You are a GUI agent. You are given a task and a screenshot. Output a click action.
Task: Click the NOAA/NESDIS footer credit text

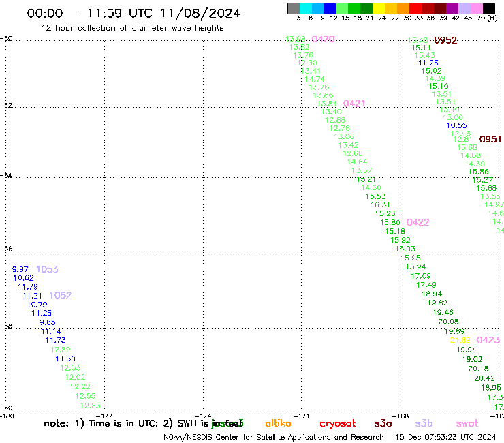pyautogui.click(x=274, y=437)
